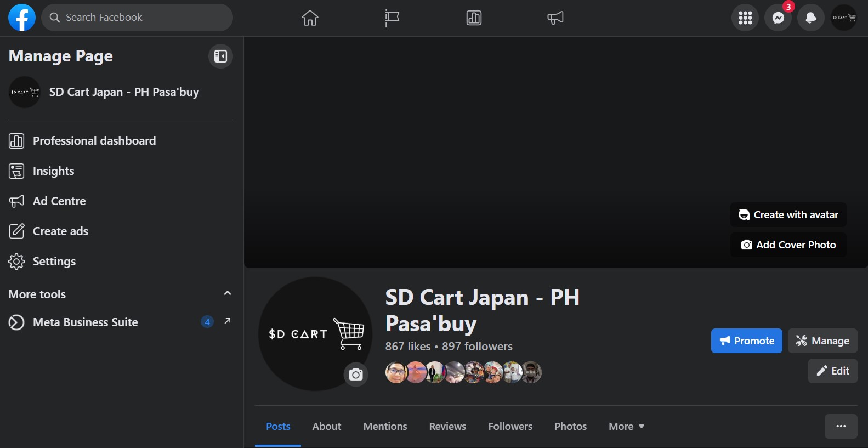Expand the More tabs dropdown

(627, 427)
